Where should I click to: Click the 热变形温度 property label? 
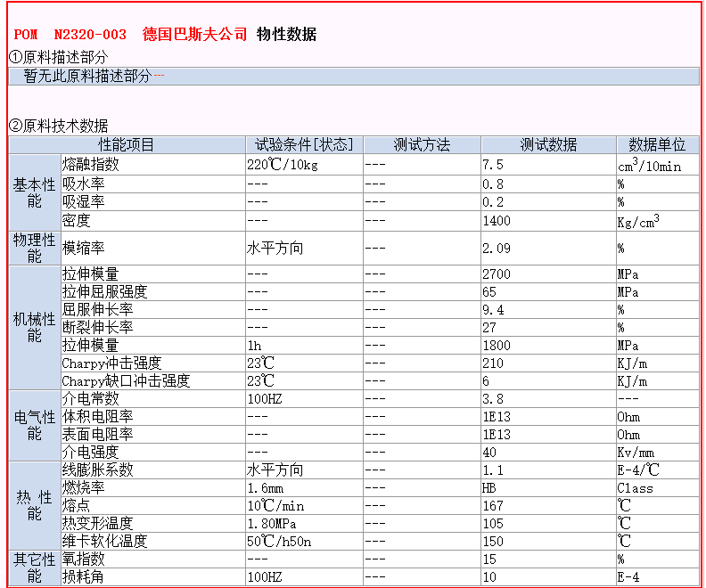(x=97, y=523)
